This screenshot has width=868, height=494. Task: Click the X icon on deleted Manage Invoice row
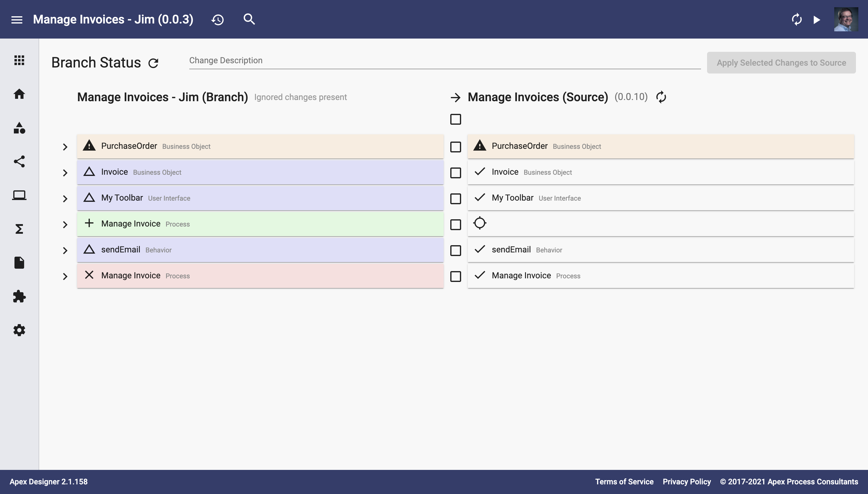click(89, 275)
